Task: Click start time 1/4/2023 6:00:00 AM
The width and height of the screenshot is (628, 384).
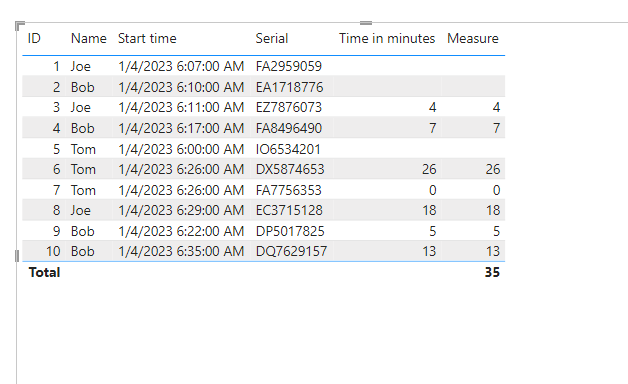Action: tap(181, 149)
